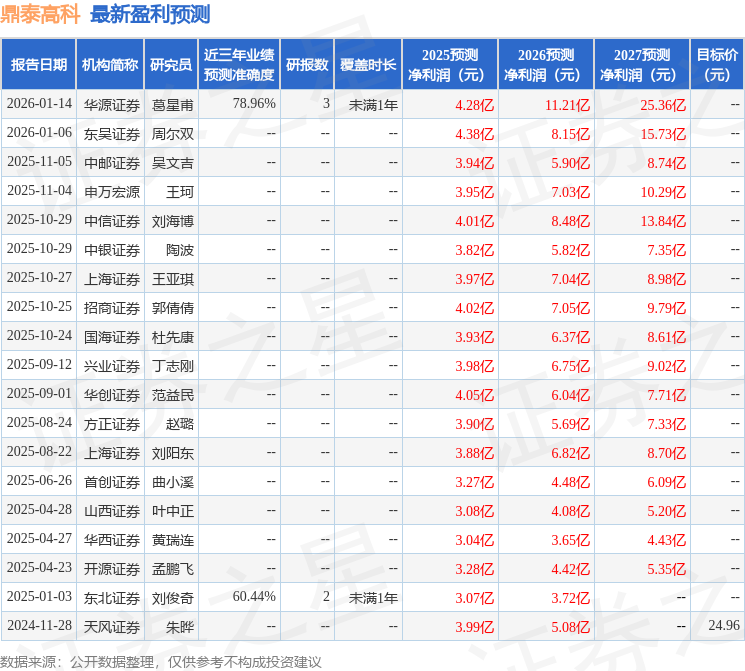Select 首创证券 institution cell
The height and width of the screenshot is (671, 745).
[112, 482]
